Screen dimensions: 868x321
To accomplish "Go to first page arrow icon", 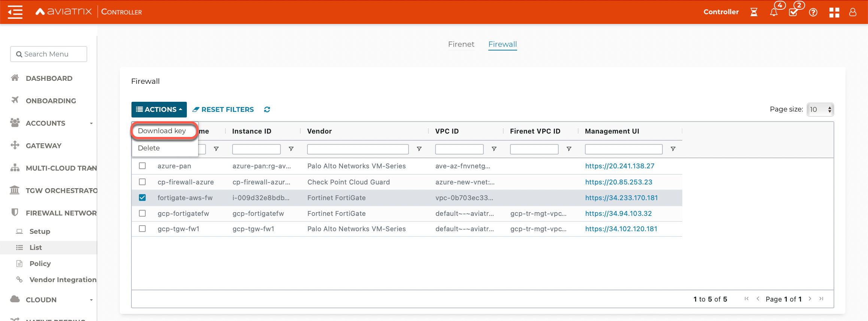I will (x=746, y=299).
